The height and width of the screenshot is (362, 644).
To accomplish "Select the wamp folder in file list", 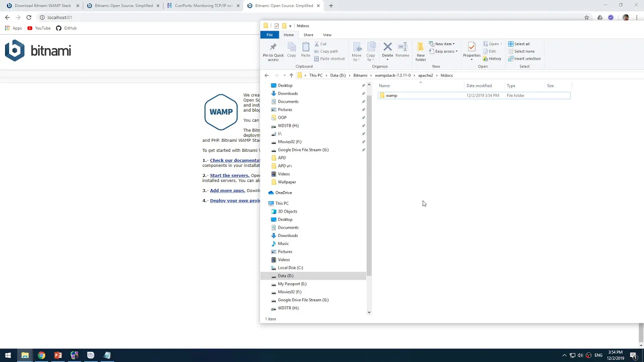I will (x=474, y=96).
